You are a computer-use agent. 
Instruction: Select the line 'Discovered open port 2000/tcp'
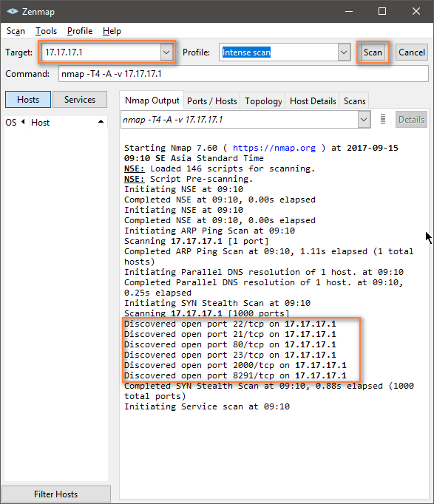pyautogui.click(x=235, y=365)
